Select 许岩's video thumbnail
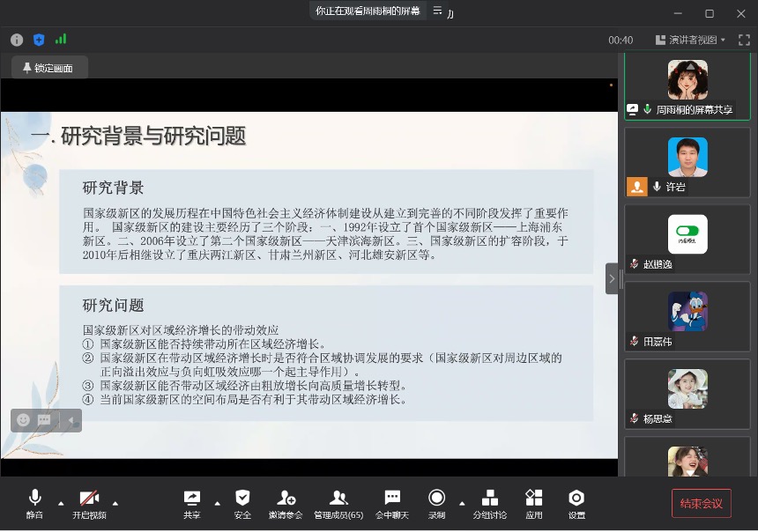This screenshot has width=758, height=532. click(687, 162)
